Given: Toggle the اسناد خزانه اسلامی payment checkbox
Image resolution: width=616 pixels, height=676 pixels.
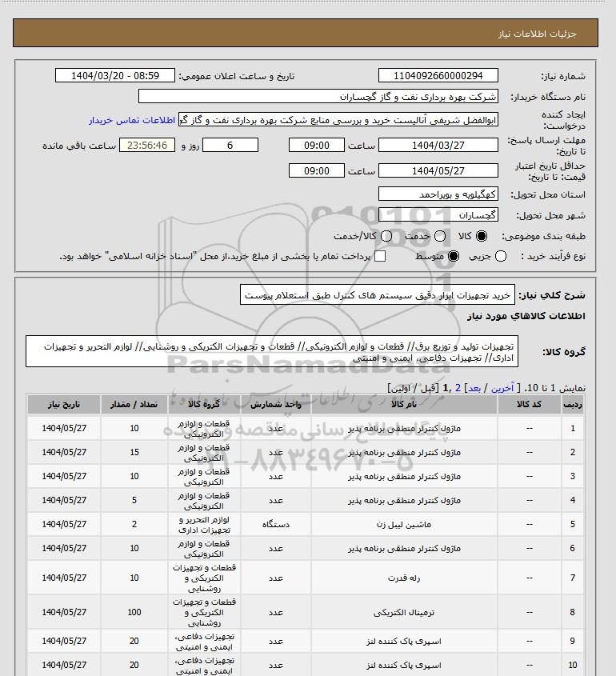Looking at the screenshot, I should [x=380, y=256].
